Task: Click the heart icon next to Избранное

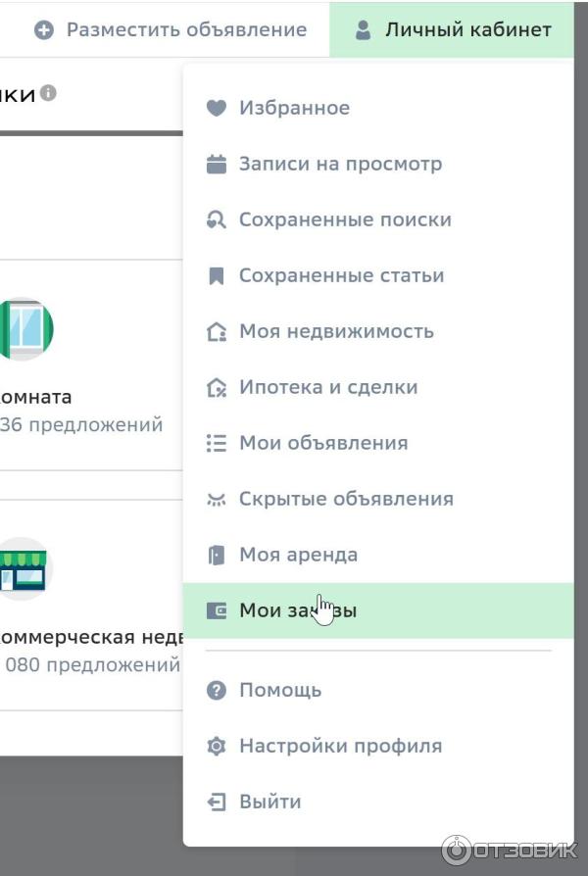Action: [217, 108]
